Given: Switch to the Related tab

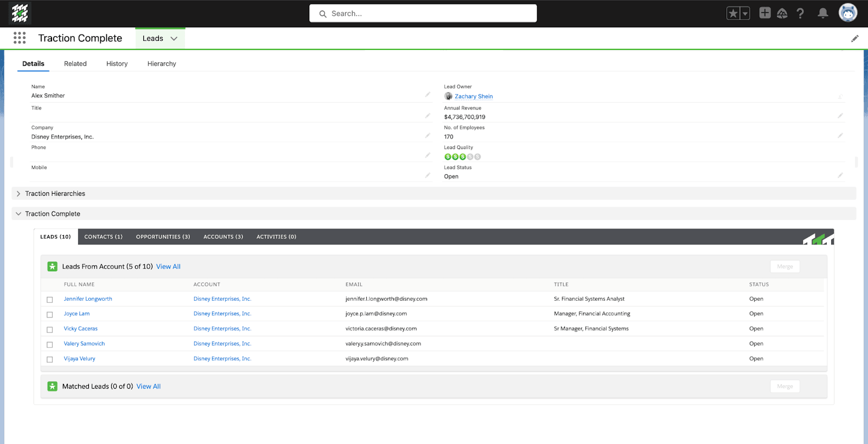Looking at the screenshot, I should tap(75, 64).
